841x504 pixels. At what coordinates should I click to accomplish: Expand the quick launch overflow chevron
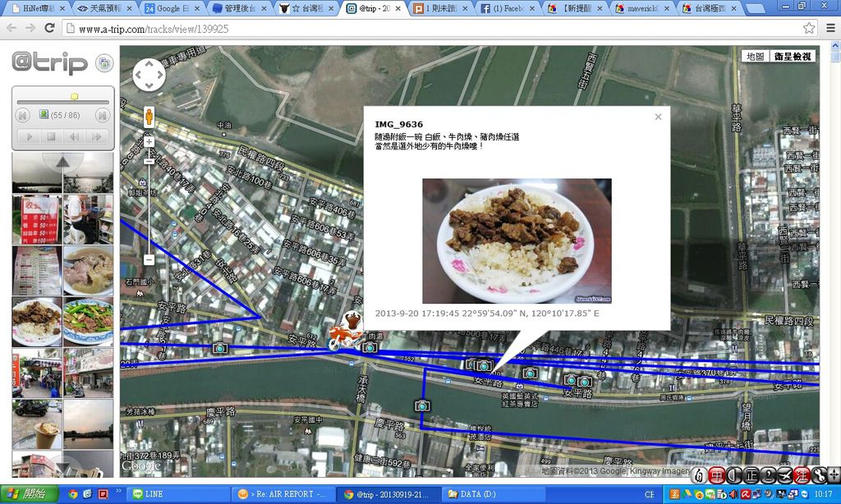pyautogui.click(x=118, y=491)
